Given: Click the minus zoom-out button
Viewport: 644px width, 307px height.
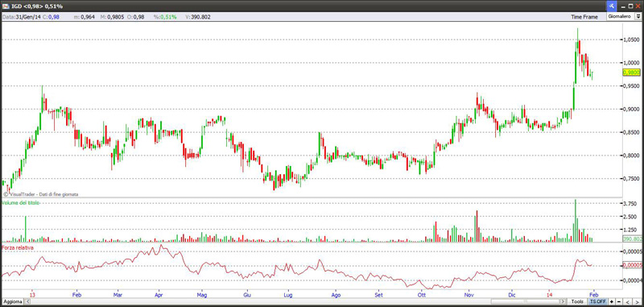Looking at the screenshot, I should pyautogui.click(x=619, y=301).
